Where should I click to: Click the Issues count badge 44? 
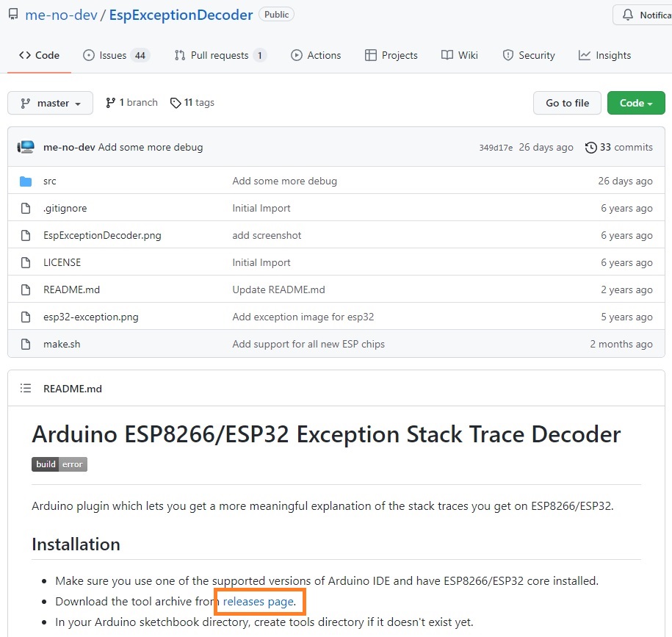140,55
